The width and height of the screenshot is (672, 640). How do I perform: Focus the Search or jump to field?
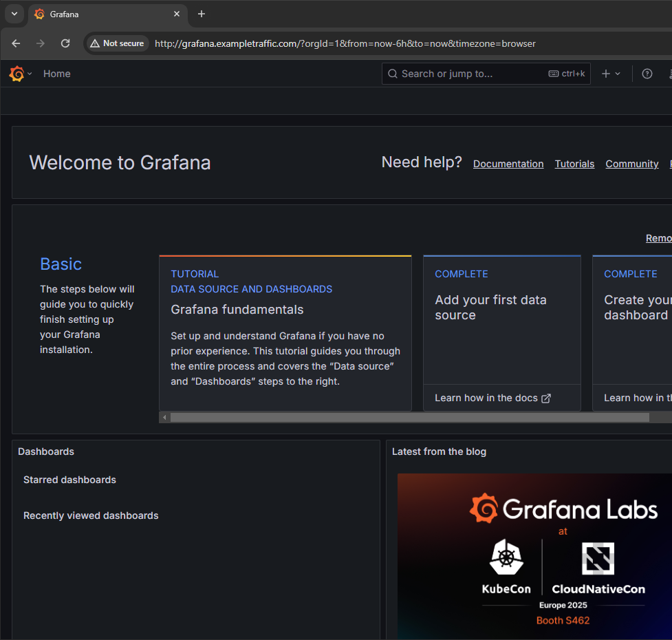pos(486,74)
